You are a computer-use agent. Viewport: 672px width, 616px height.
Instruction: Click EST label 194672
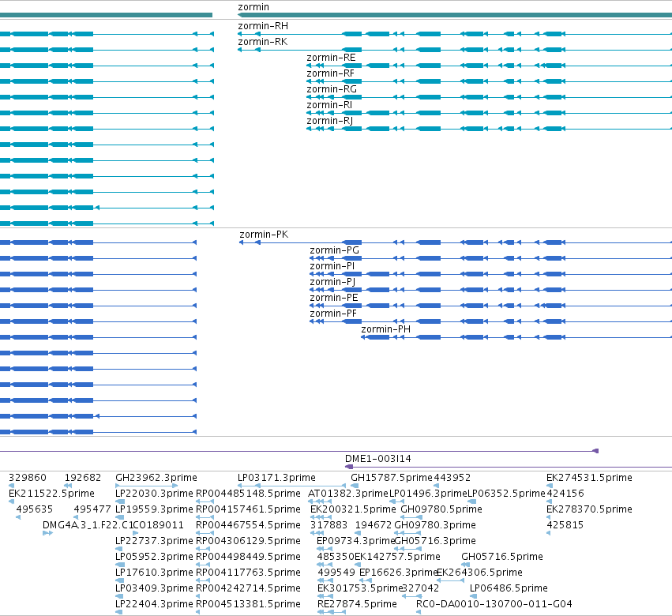(x=374, y=525)
